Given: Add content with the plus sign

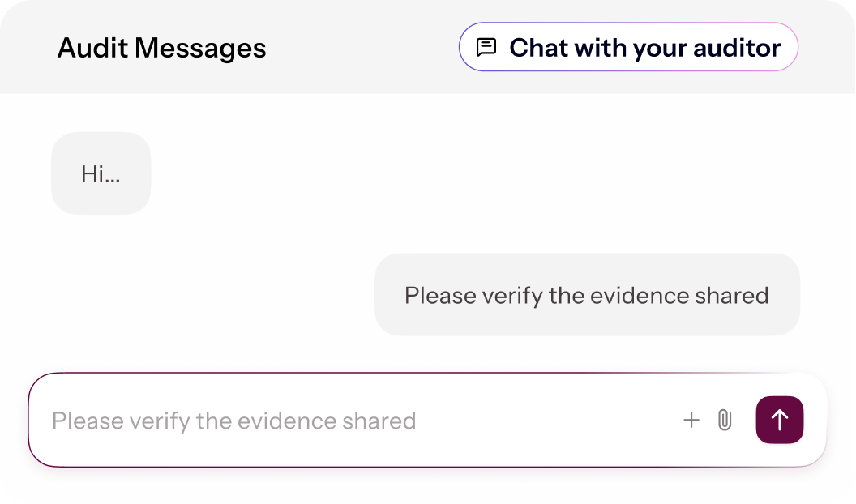Looking at the screenshot, I should pyautogui.click(x=691, y=420).
